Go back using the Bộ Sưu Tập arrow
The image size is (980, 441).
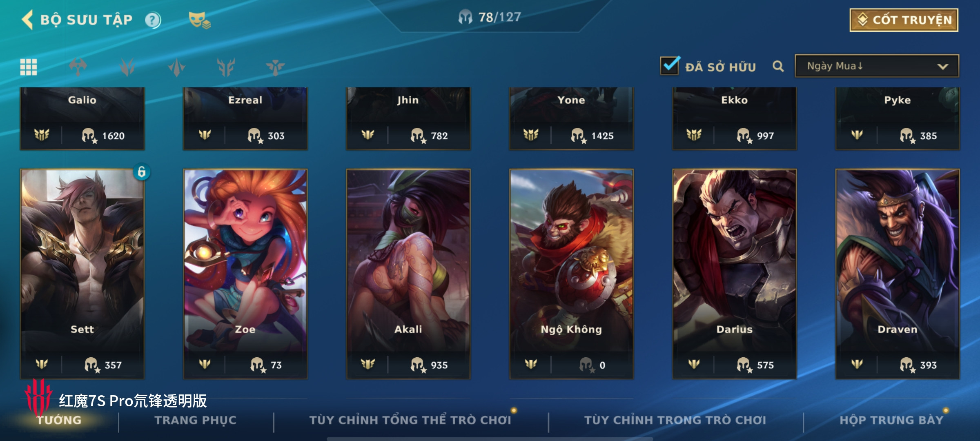tap(27, 20)
